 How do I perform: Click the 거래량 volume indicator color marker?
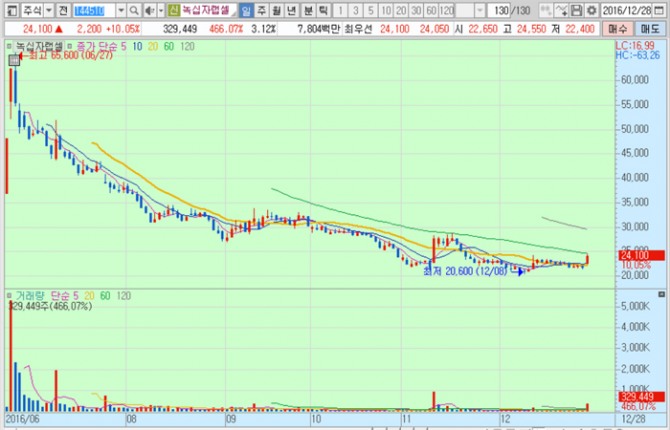(7, 297)
